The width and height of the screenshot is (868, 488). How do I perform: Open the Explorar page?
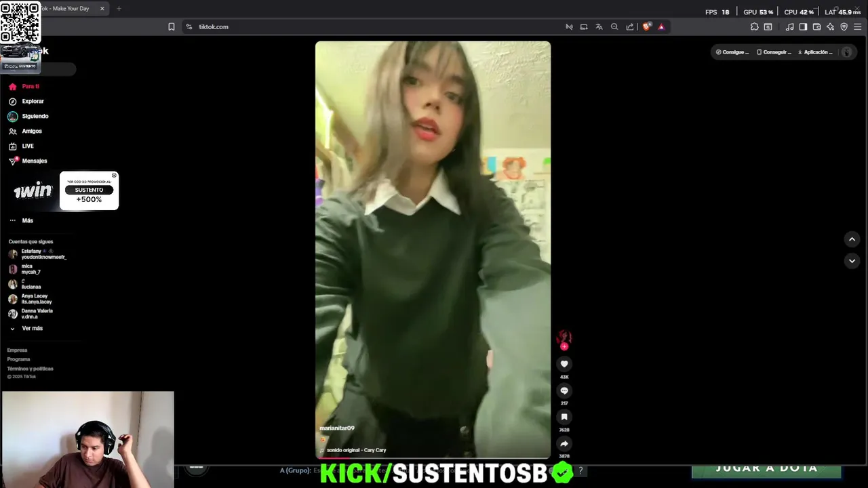click(26, 102)
